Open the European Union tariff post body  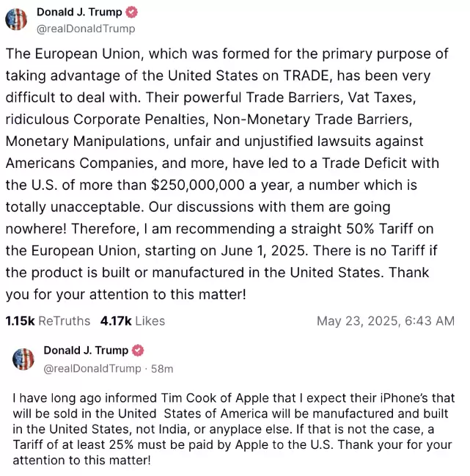(x=227, y=174)
